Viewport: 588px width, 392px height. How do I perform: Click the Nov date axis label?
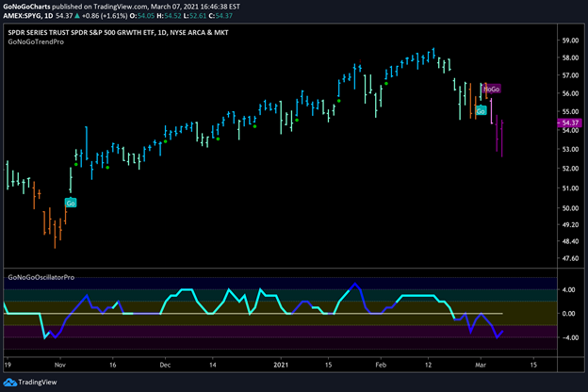(60, 365)
